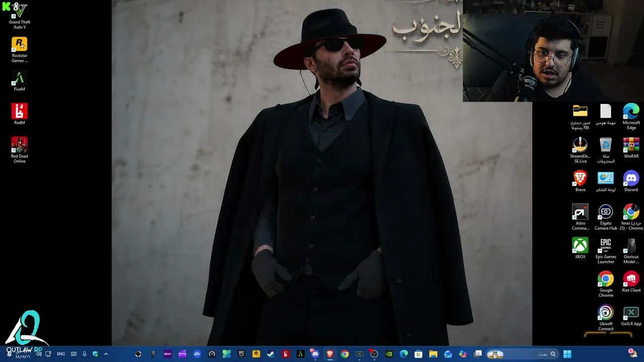Switch to OBS Studio on the taskbar
Viewport: 644px width, 362px height.
[x=374, y=354]
